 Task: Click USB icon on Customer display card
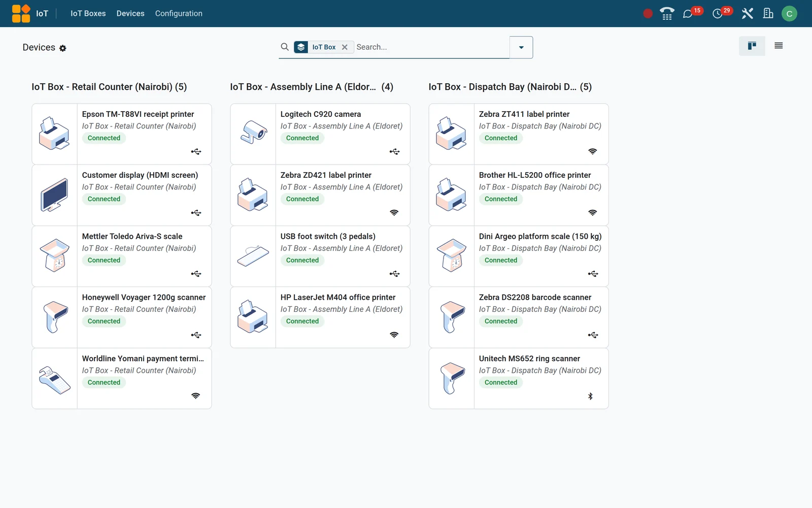(196, 213)
